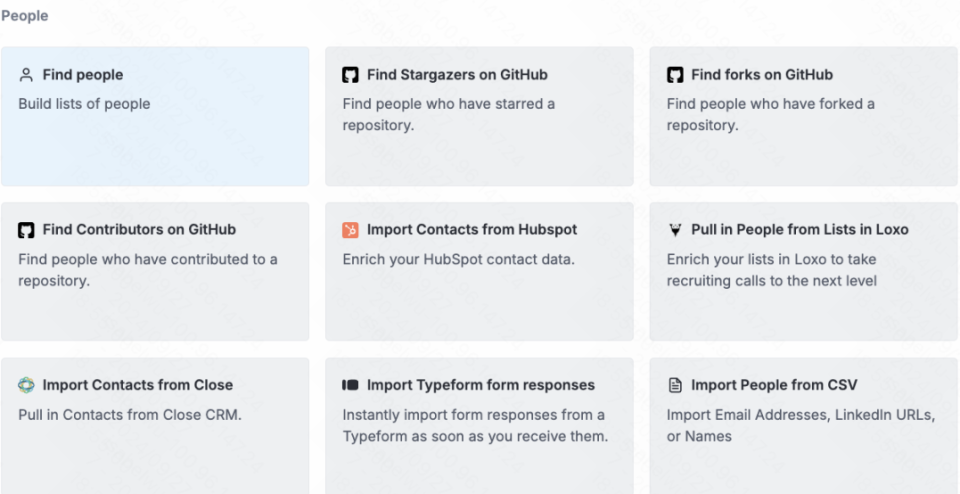The image size is (960, 494).
Task: Open Import Typeform form responses title
Action: tap(481, 385)
